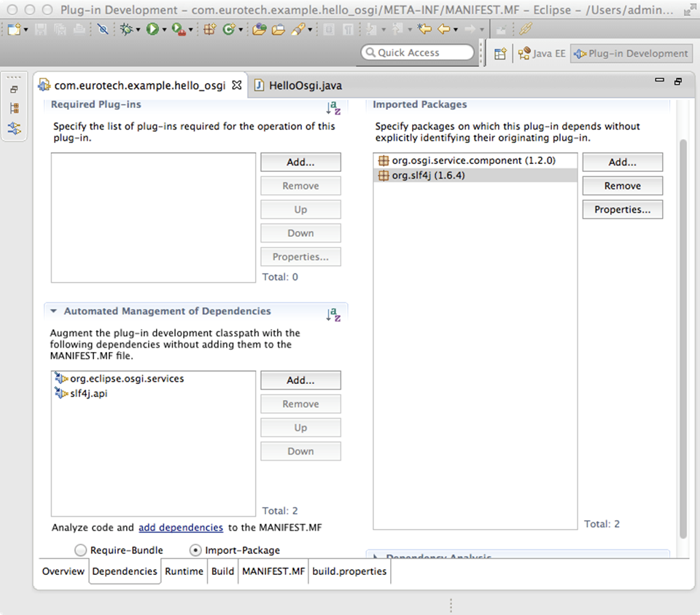The image size is (700, 615).
Task: Click the Search flashlight icon
Action: pyautogui.click(x=297, y=29)
